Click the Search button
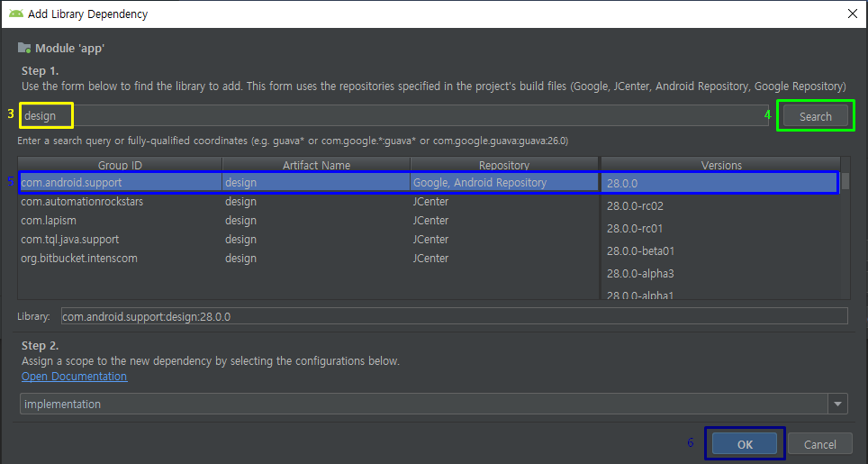The width and height of the screenshot is (868, 464). pos(816,116)
